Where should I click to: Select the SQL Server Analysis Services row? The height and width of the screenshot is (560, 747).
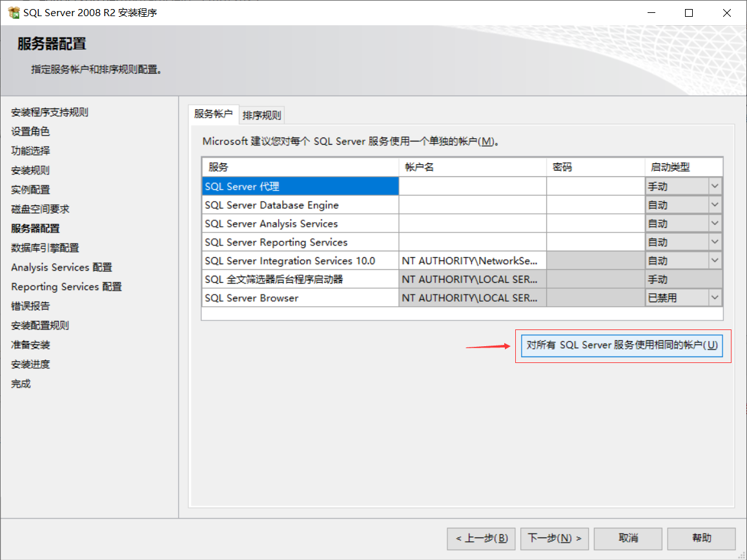coord(300,223)
